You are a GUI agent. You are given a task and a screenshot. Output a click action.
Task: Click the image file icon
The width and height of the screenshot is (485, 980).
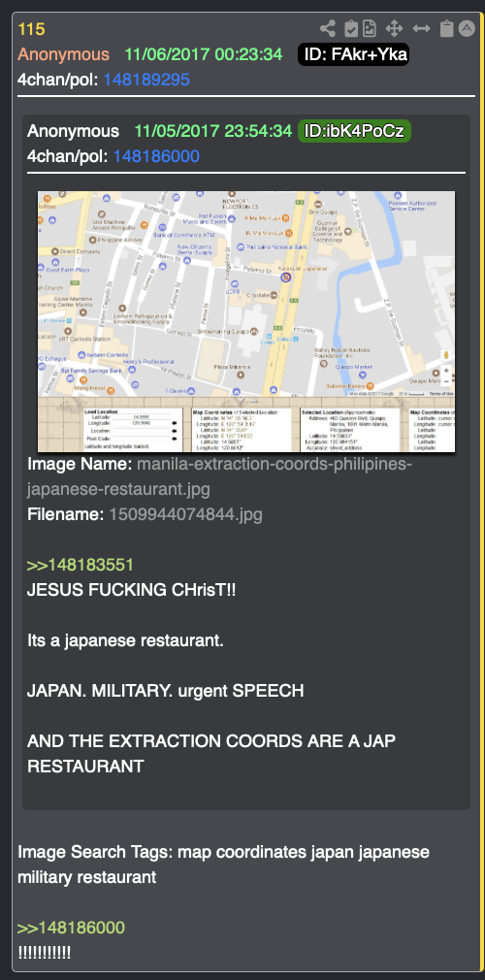370,28
